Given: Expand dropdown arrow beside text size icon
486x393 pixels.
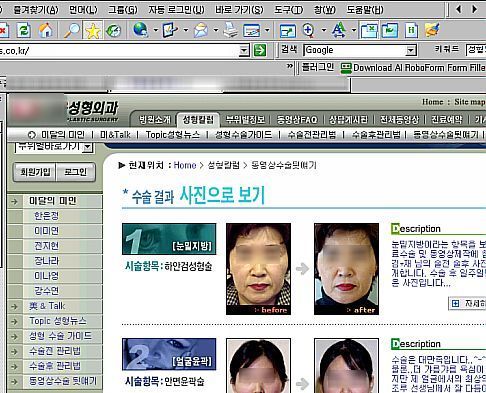Looking at the screenshot, I should 354,30.
